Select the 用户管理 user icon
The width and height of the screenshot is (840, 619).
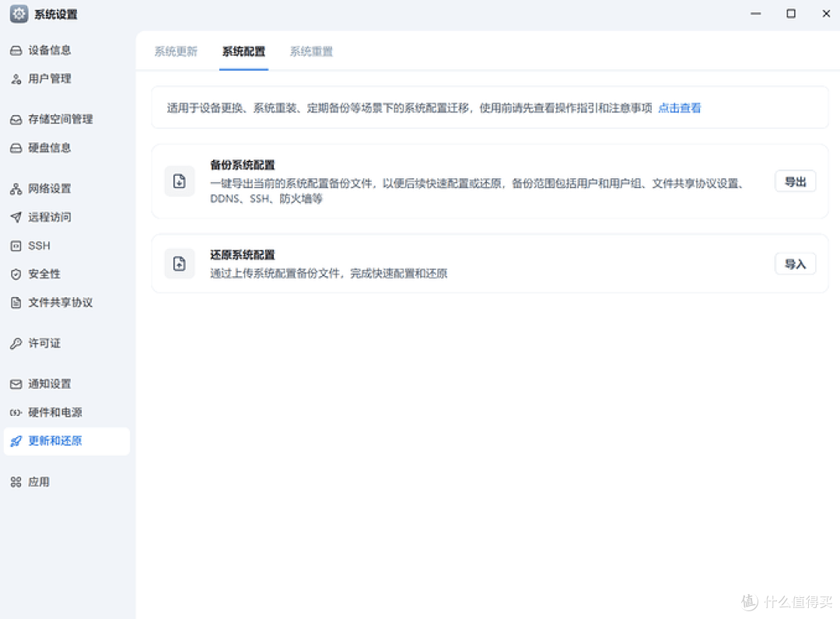16,79
